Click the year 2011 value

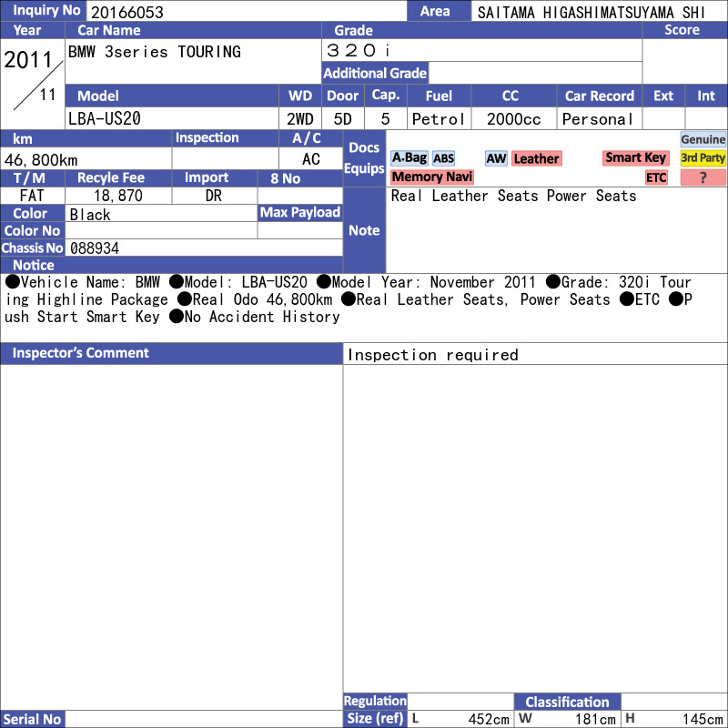click(28, 60)
